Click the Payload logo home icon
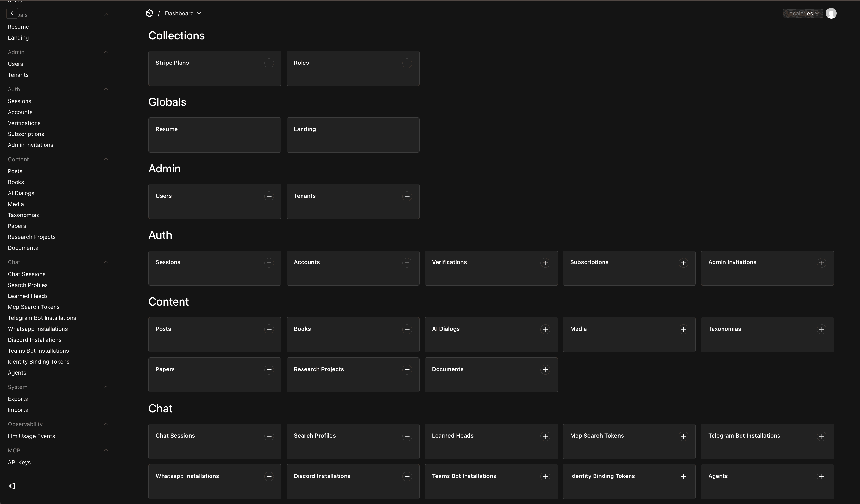 click(149, 13)
